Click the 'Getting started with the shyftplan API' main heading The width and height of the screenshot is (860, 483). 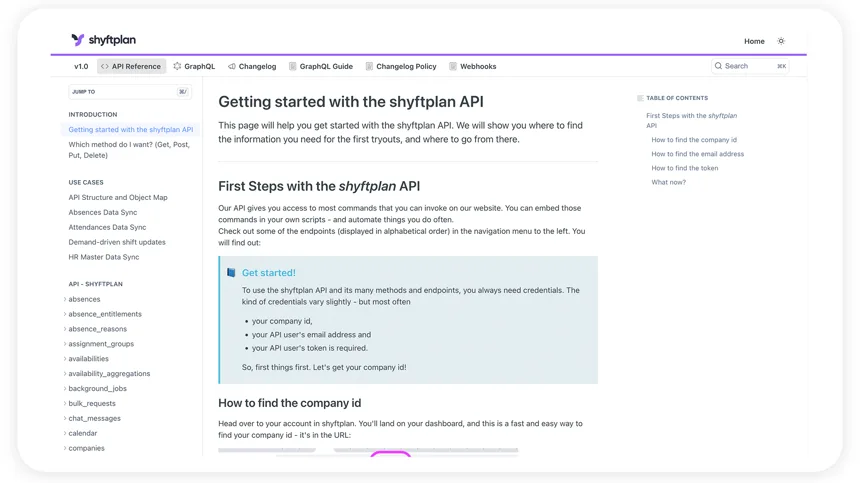351,102
